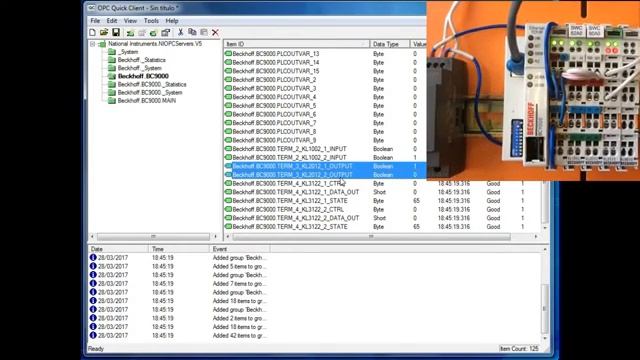Click the event log vertical scrollbar thumb
640x360 pixels.
tap(544, 309)
